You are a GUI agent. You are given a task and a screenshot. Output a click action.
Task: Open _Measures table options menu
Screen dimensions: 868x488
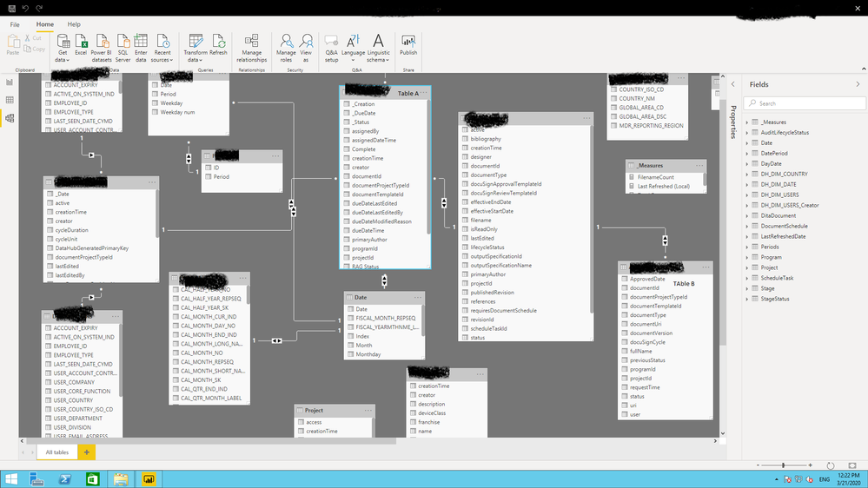(x=699, y=166)
